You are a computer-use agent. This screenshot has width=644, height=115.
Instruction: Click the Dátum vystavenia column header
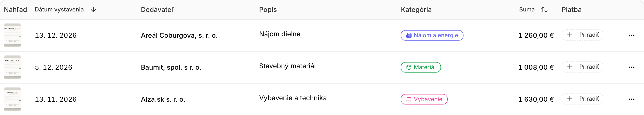(59, 10)
